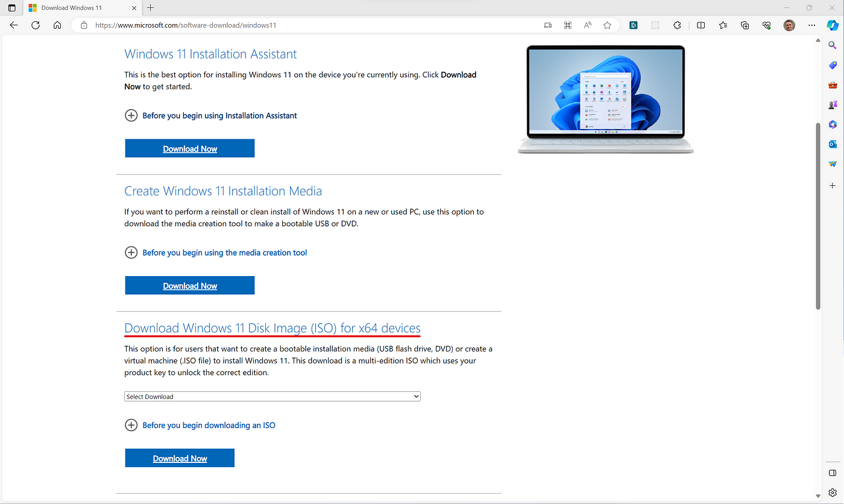Open the browser home page
The height and width of the screenshot is (504, 844).
click(57, 25)
